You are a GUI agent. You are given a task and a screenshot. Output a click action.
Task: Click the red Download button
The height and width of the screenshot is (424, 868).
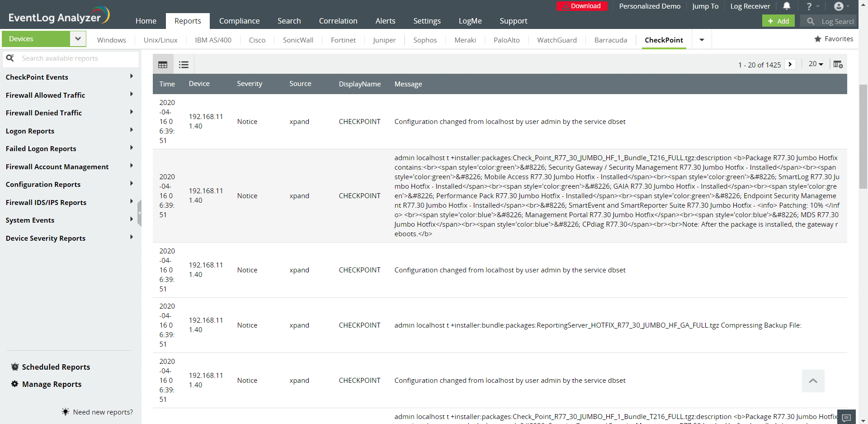click(582, 6)
